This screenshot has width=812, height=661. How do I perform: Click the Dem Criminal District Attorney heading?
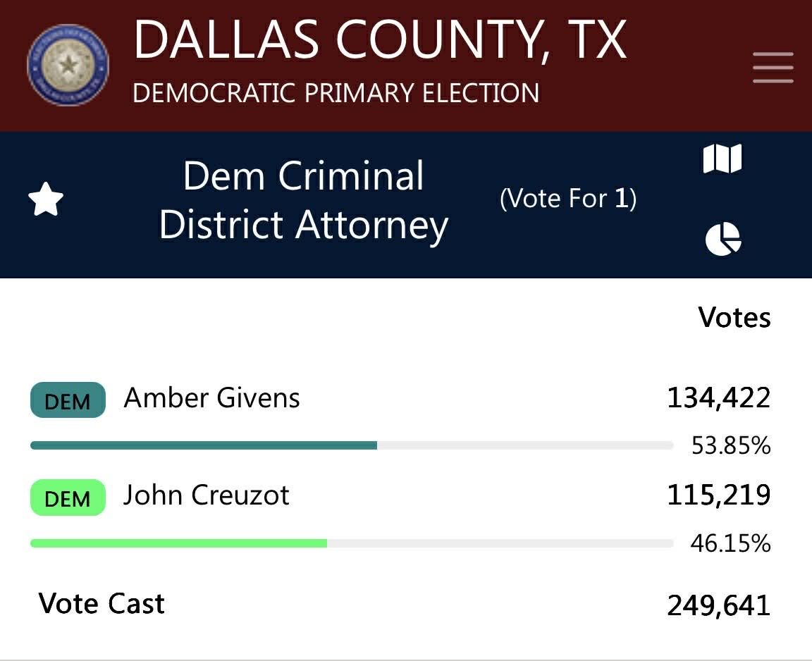[x=303, y=200]
